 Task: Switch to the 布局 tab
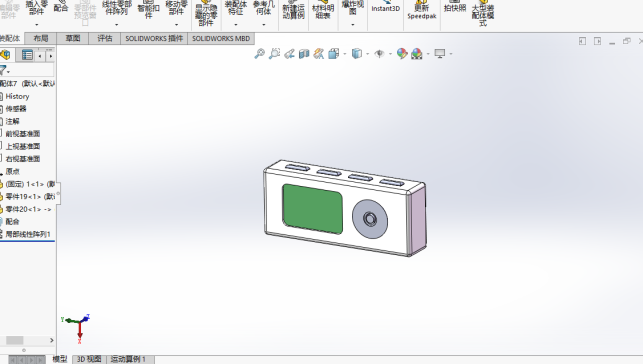(x=41, y=39)
